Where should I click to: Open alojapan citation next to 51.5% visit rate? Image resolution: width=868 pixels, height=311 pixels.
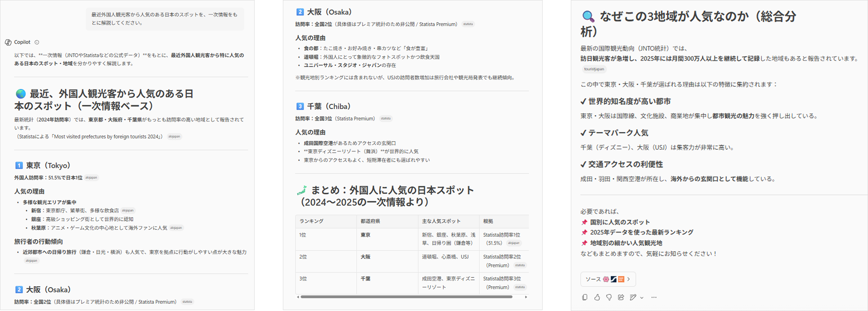point(91,177)
